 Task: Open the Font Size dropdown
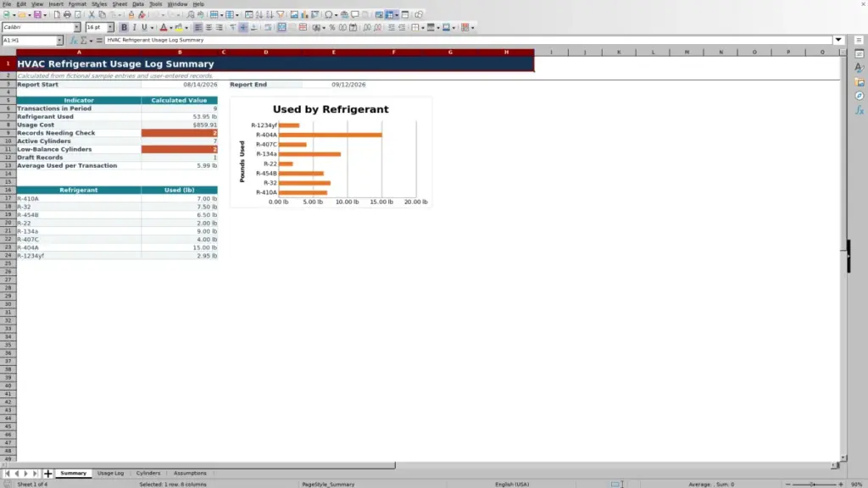click(x=110, y=27)
